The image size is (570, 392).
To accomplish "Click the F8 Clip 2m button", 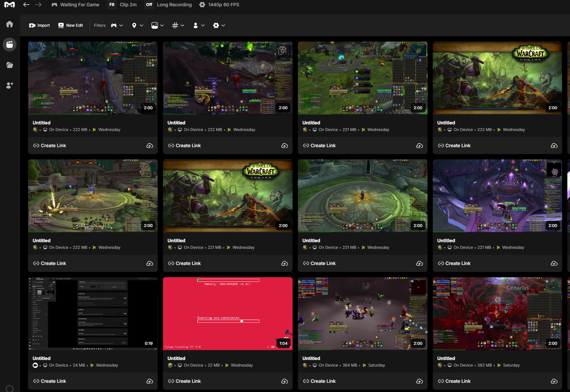I will 122,5.
